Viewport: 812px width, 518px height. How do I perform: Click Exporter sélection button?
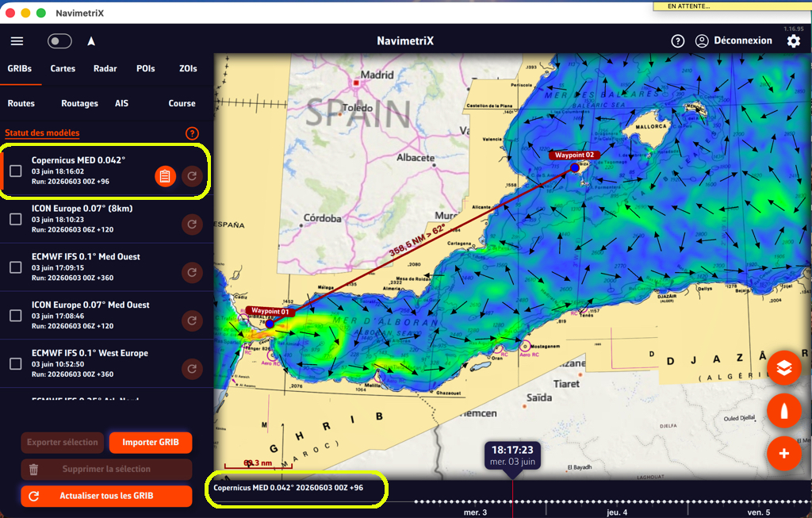(x=62, y=443)
